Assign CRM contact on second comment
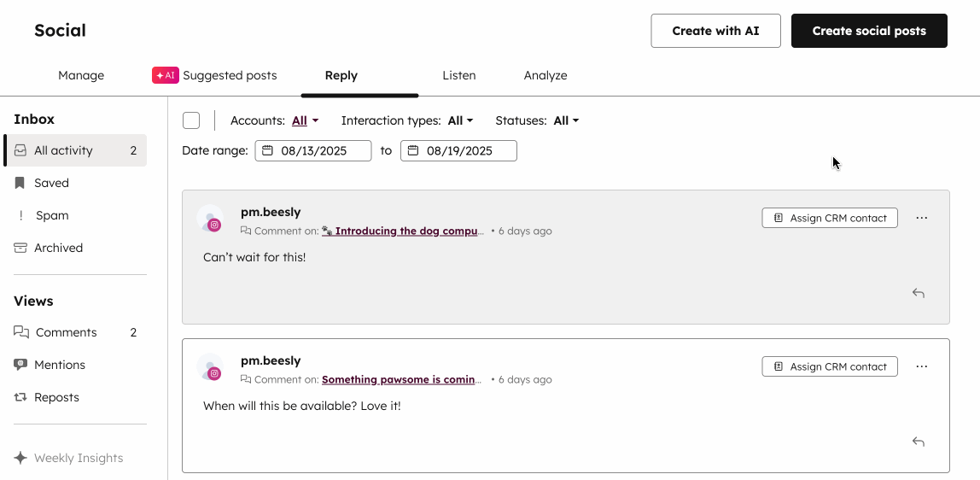This screenshot has height=480, width=980. [x=830, y=366]
